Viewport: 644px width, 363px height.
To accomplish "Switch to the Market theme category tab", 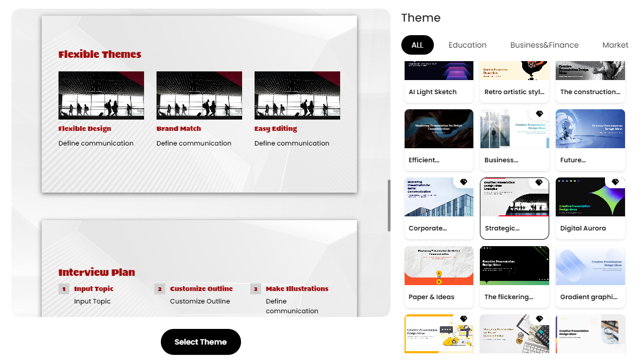I will point(615,45).
